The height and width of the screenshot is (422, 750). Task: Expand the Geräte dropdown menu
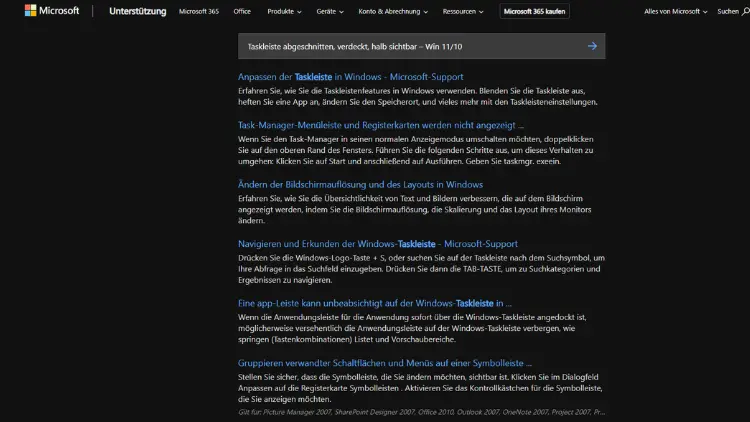[x=330, y=11]
